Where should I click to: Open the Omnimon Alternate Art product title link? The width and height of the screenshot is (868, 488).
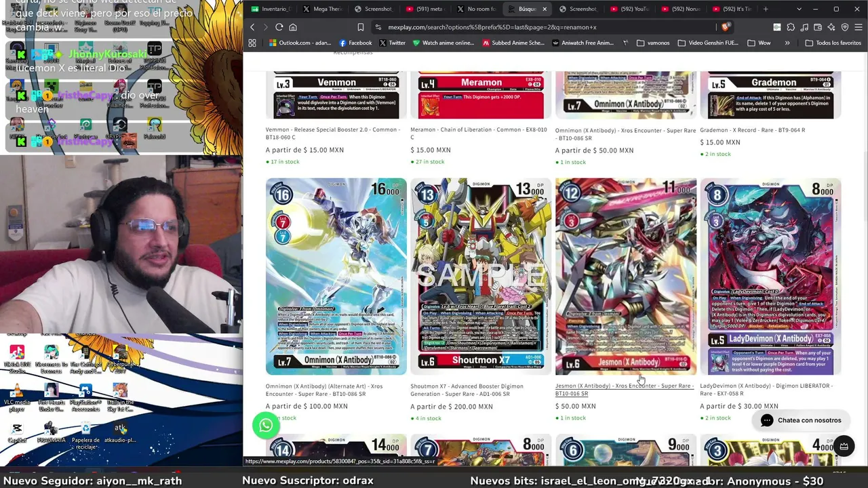pos(324,390)
